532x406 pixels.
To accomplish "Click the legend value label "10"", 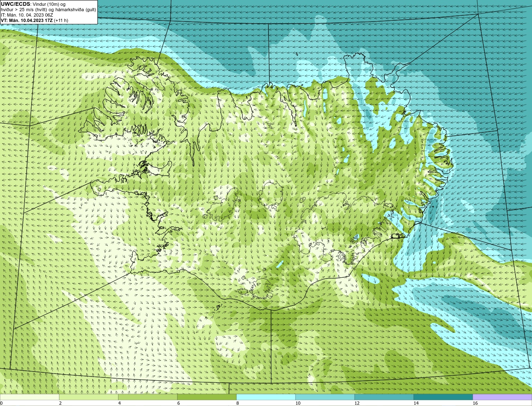I will click(x=298, y=403).
